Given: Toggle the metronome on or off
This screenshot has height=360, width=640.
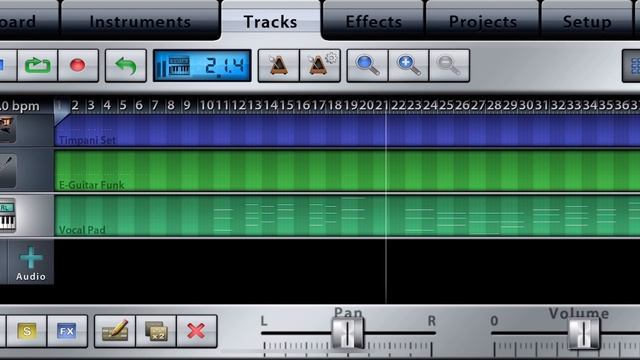Looking at the screenshot, I should pos(278,65).
